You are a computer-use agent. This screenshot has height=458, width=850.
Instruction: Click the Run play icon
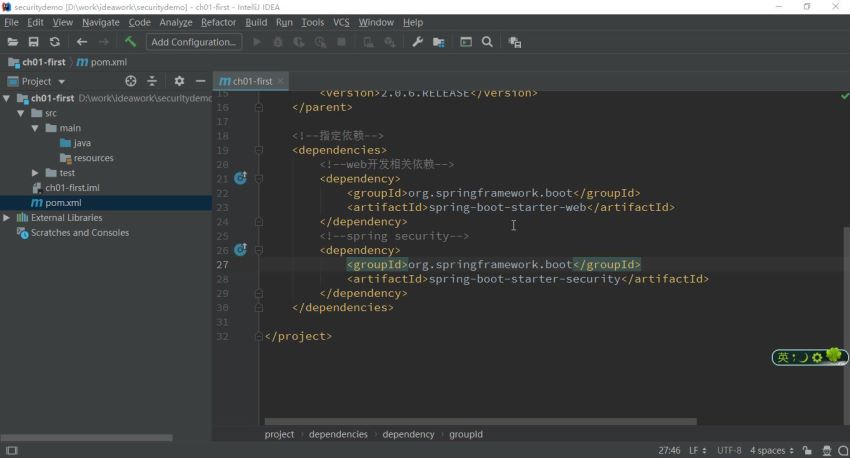[257, 42]
